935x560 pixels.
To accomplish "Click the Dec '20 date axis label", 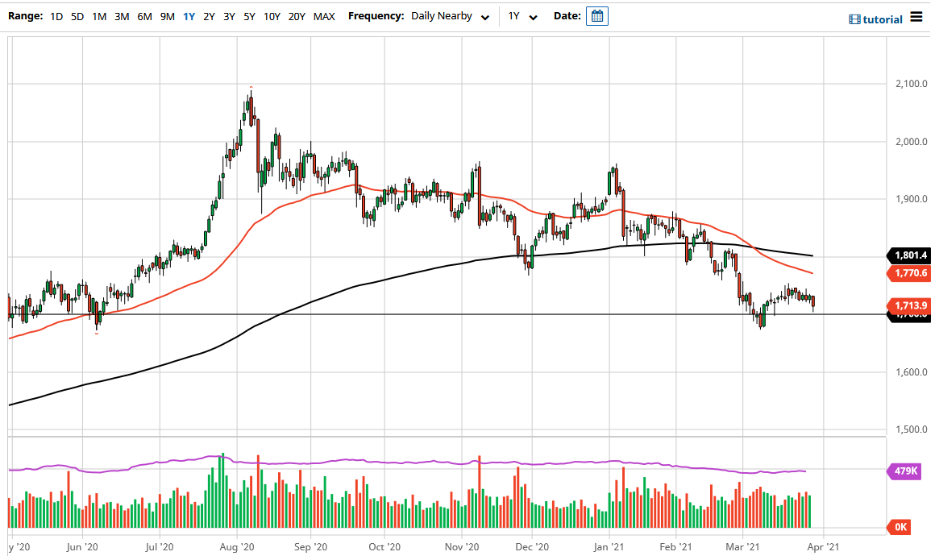I will pos(532,547).
